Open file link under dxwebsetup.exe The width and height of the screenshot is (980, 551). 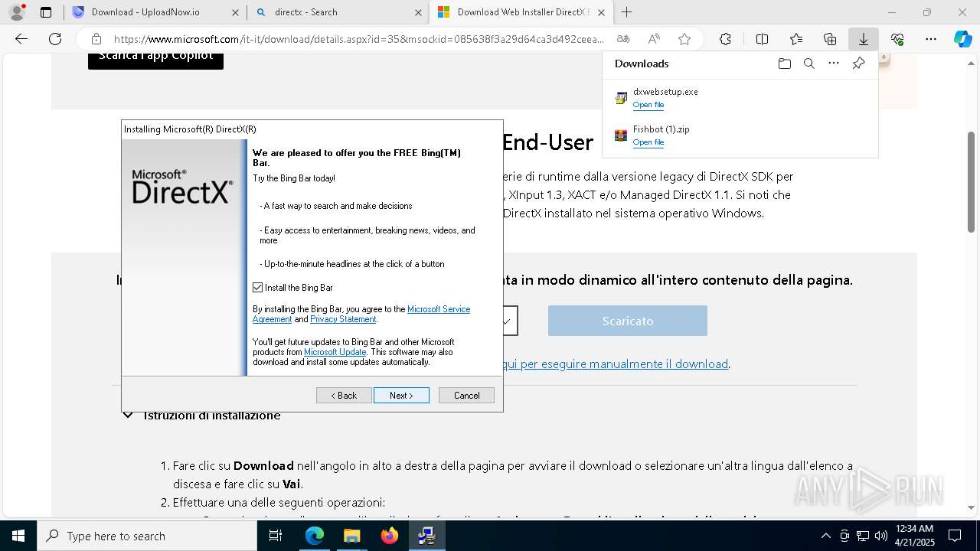click(x=648, y=105)
